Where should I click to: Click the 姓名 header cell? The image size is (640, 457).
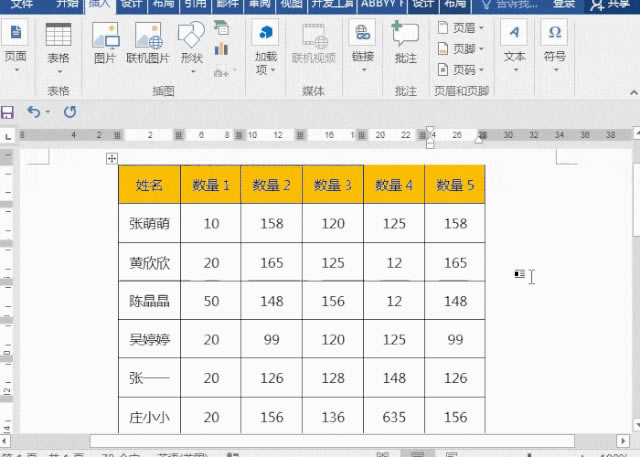click(149, 185)
